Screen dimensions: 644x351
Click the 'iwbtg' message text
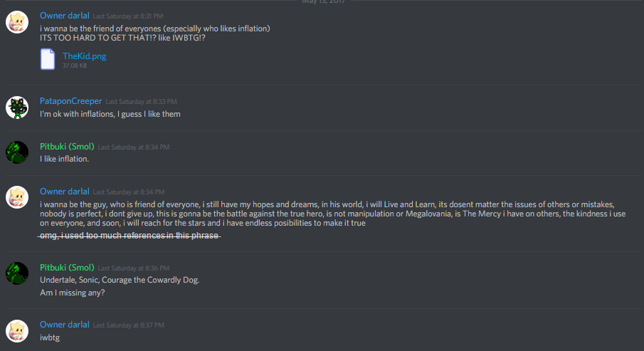[x=50, y=337]
